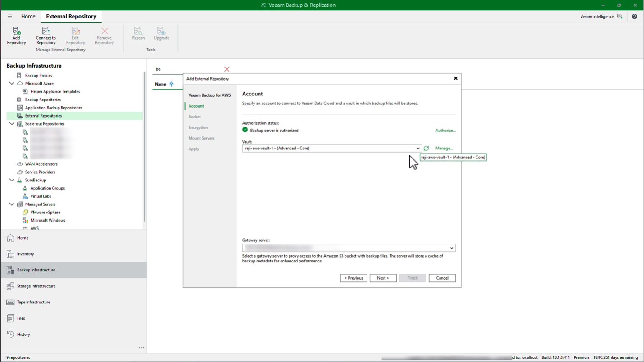Select WAN Accelerators tree item
The width and height of the screenshot is (644, 362).
pyautogui.click(x=41, y=164)
